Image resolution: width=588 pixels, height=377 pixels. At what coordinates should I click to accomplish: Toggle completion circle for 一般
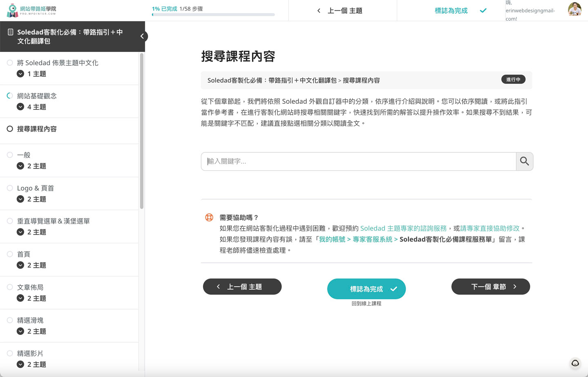click(10, 155)
